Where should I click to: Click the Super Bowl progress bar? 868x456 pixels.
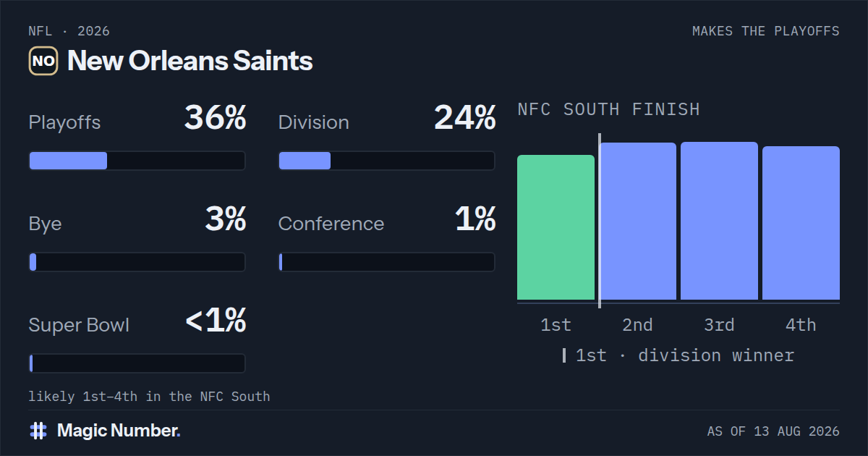click(x=137, y=363)
